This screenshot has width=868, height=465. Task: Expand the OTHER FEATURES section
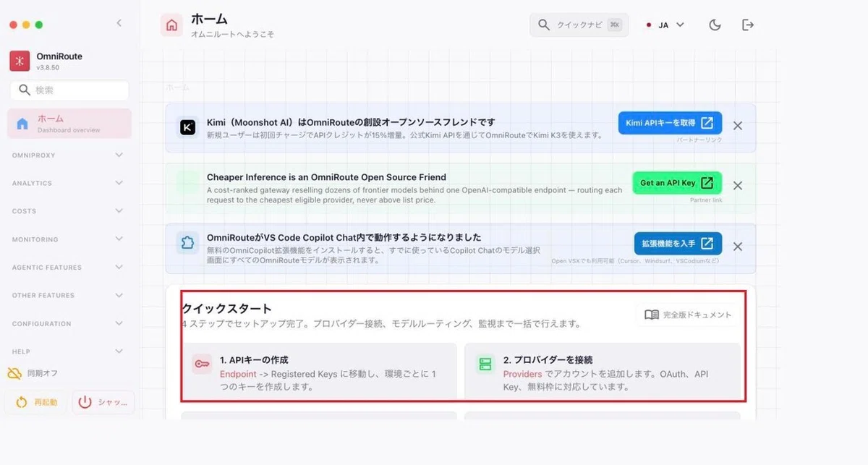67,296
